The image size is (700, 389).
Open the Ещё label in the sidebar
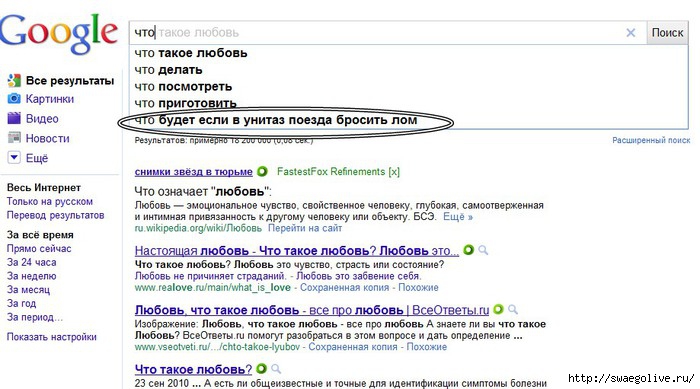click(37, 158)
